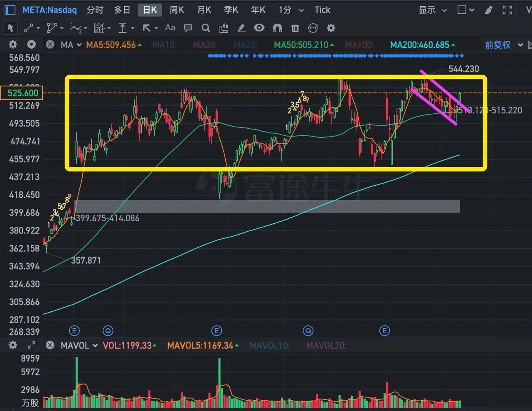Select the polygon shape drawing tool

point(52,28)
